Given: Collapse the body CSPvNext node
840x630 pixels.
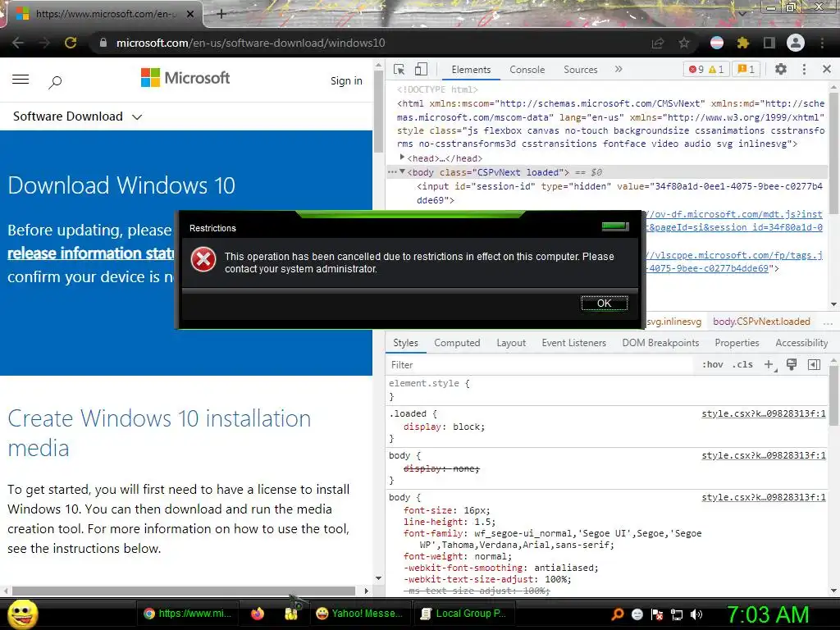Looking at the screenshot, I should tap(402, 171).
